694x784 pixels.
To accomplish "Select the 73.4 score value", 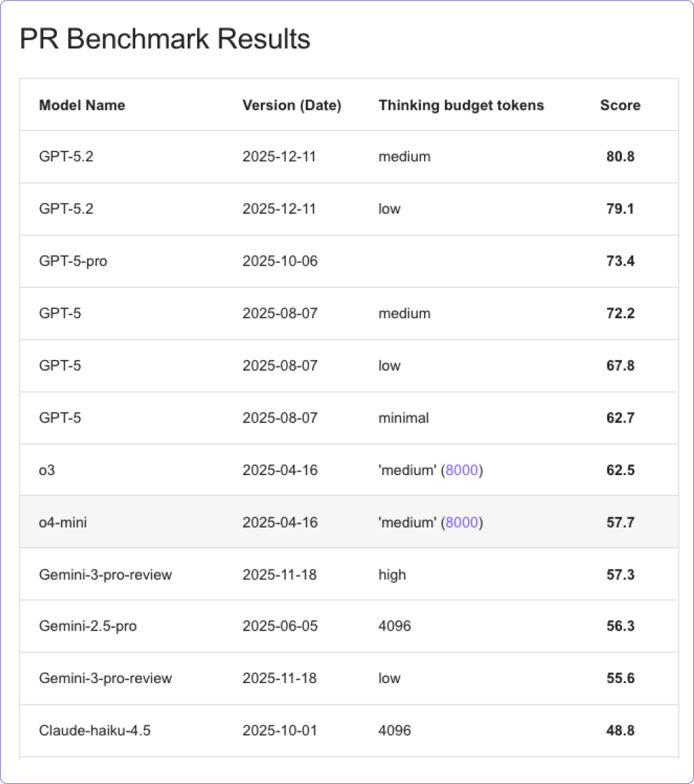I will coord(620,261).
